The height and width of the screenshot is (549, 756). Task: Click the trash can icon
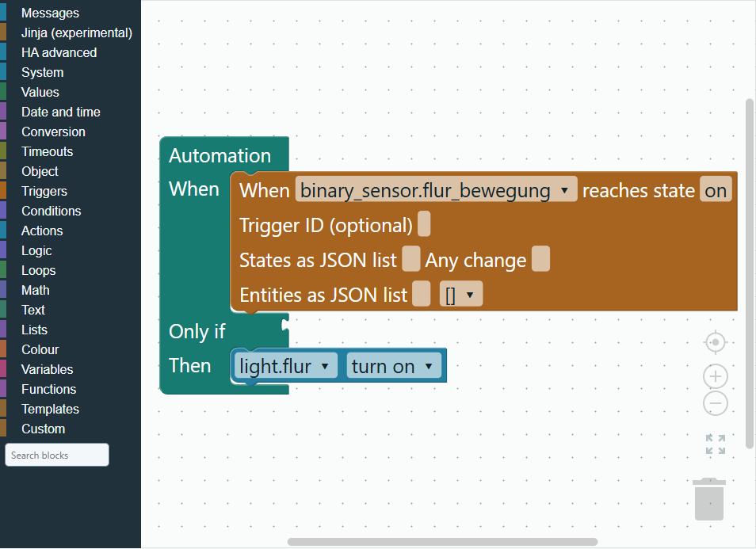click(x=708, y=499)
